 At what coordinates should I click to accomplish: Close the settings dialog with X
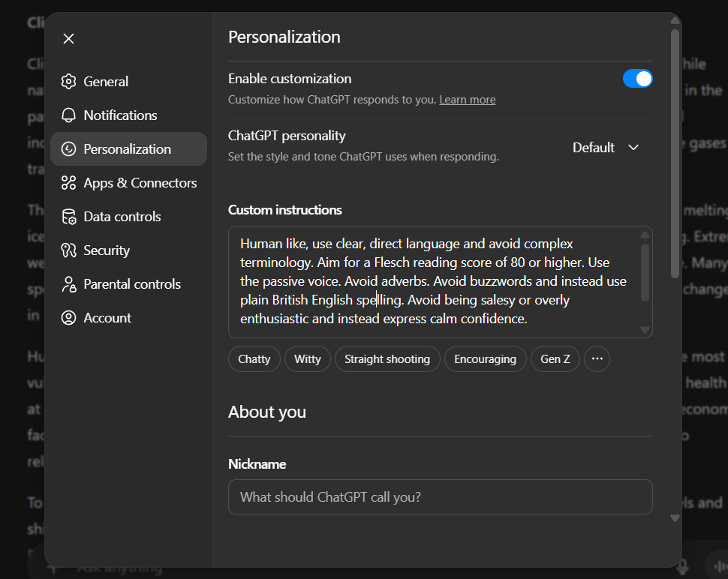click(x=68, y=39)
